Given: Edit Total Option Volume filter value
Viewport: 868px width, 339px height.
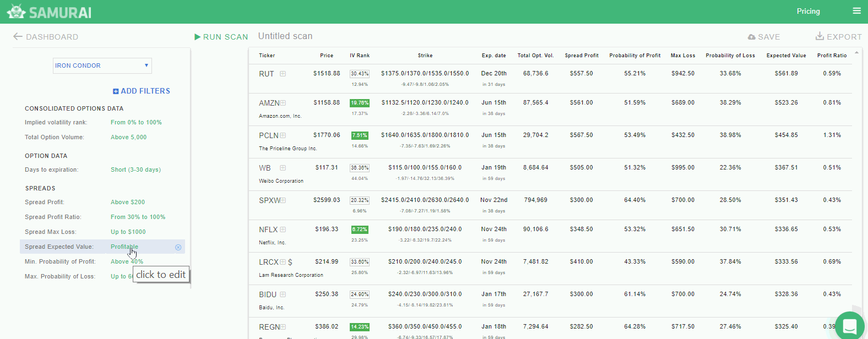Looking at the screenshot, I should (x=128, y=137).
